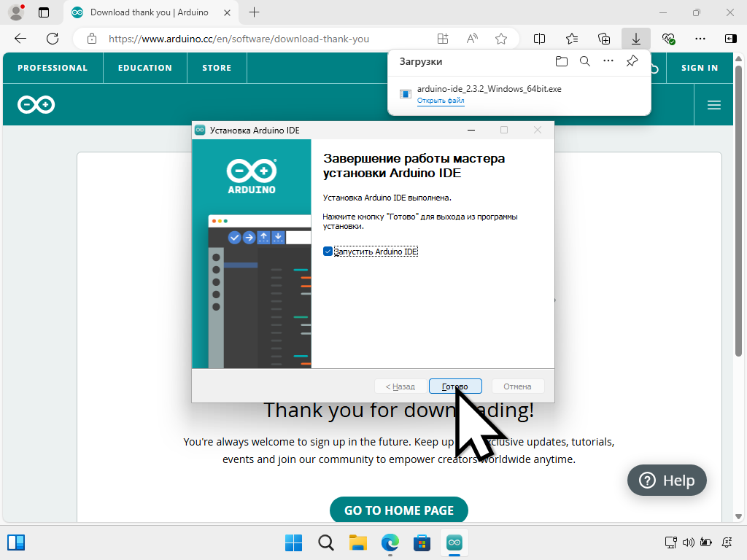
Task: Click the network icon in system tray
Action: [671, 542]
